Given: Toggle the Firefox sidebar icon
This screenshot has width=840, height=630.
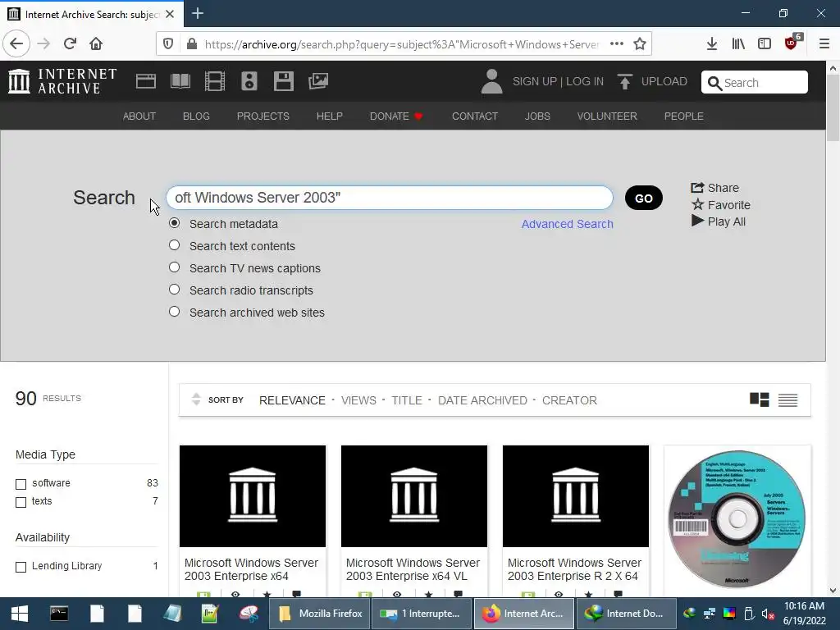Looking at the screenshot, I should pyautogui.click(x=765, y=44).
